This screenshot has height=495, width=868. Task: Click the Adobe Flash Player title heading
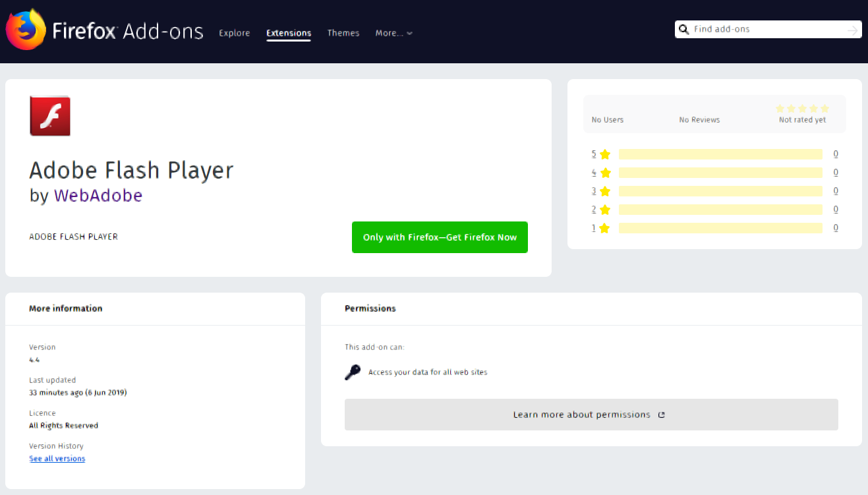coord(132,171)
